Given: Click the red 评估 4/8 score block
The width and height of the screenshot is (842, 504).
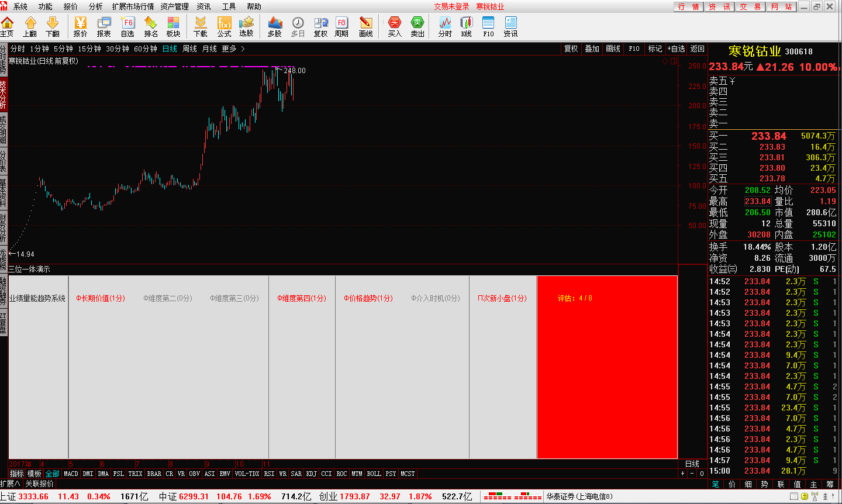Looking at the screenshot, I should click(607, 367).
